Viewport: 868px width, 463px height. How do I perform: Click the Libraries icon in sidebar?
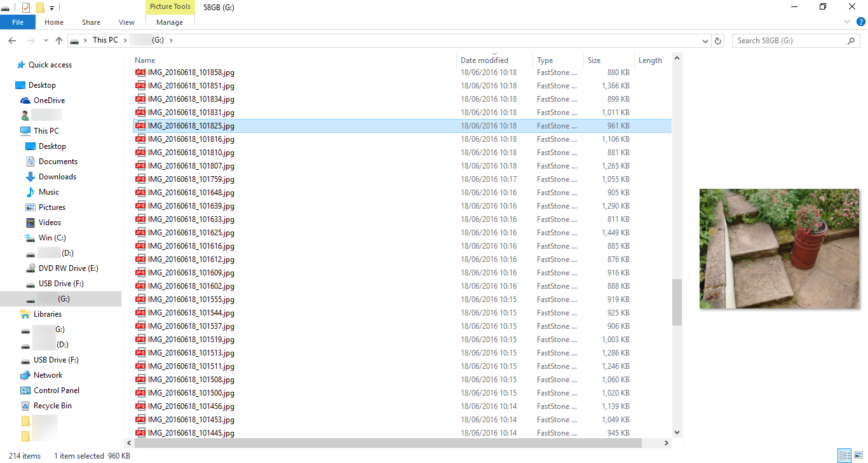[x=25, y=314]
